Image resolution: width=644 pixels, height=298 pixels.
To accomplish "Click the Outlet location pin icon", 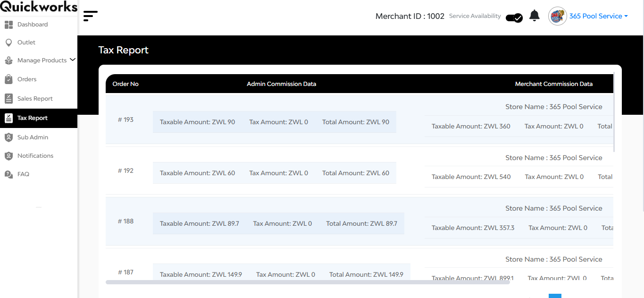I will [8, 43].
